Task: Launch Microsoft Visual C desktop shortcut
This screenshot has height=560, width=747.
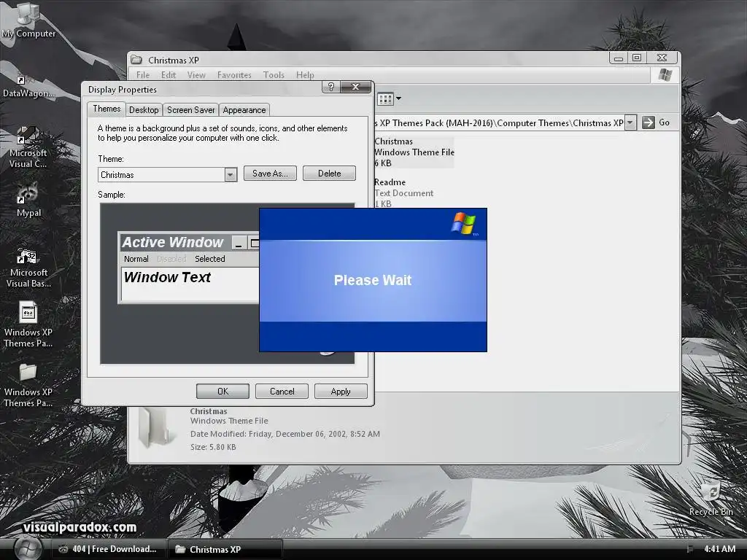Action: pos(28,147)
